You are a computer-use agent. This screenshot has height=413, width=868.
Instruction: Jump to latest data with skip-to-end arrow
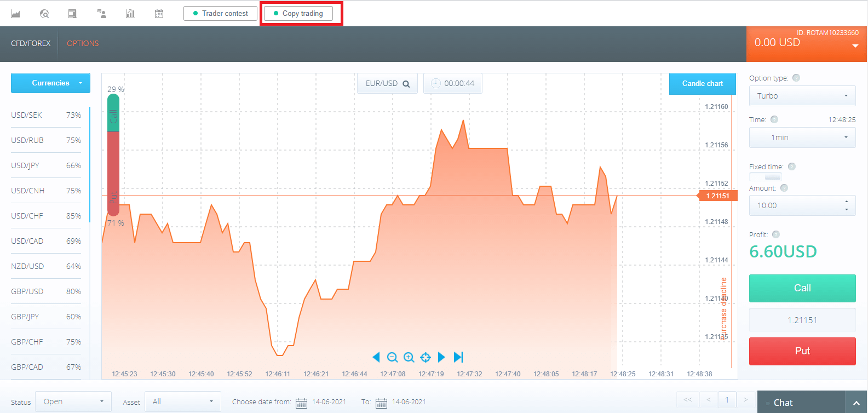pyautogui.click(x=458, y=357)
